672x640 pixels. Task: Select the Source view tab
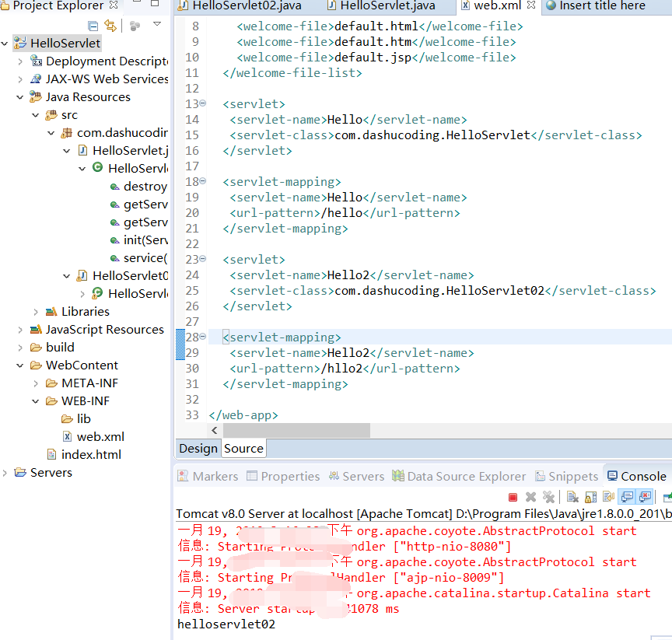pos(243,449)
